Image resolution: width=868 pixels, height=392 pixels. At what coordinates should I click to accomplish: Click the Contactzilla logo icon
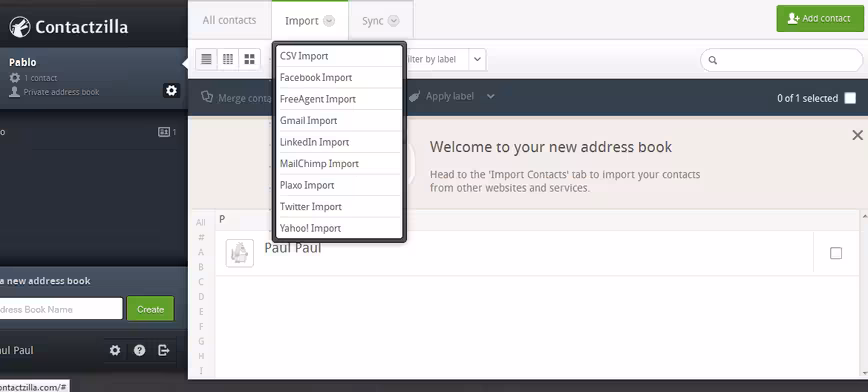click(19, 27)
